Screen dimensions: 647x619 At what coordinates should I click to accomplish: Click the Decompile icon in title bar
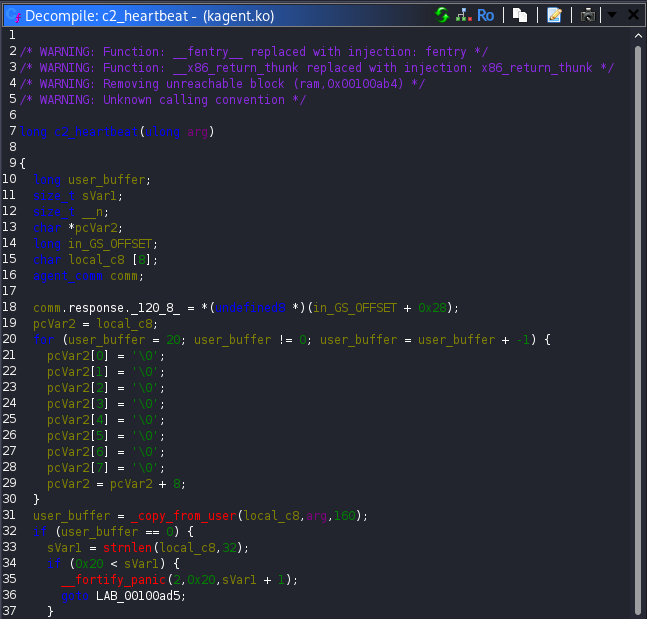[x=12, y=16]
